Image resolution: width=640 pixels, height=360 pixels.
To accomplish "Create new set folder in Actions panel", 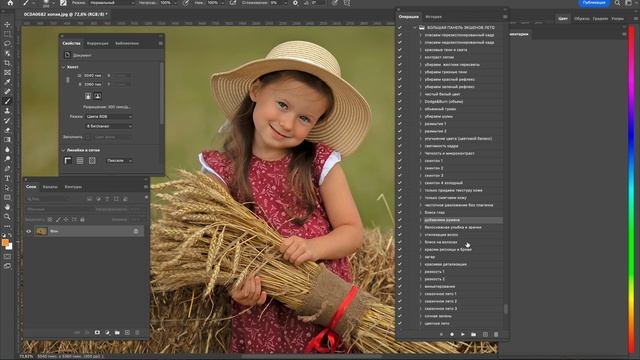I will click(473, 334).
